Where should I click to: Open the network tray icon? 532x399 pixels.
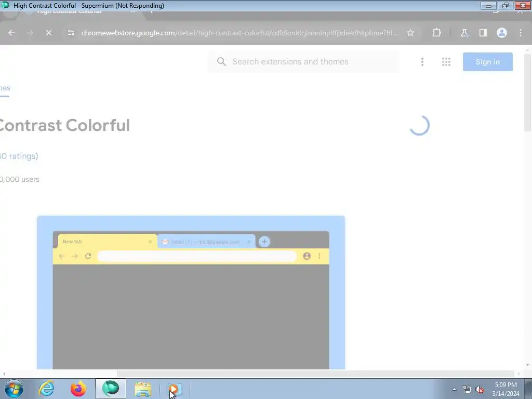pyautogui.click(x=467, y=389)
